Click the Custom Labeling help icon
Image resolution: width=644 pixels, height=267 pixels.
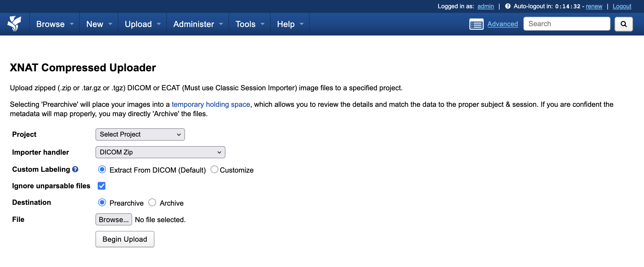coord(75,169)
